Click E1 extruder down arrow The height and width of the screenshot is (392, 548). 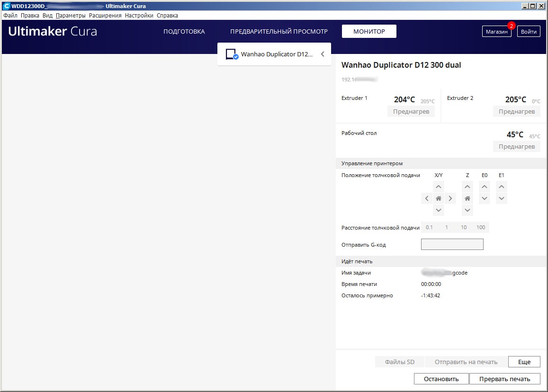pos(502,198)
